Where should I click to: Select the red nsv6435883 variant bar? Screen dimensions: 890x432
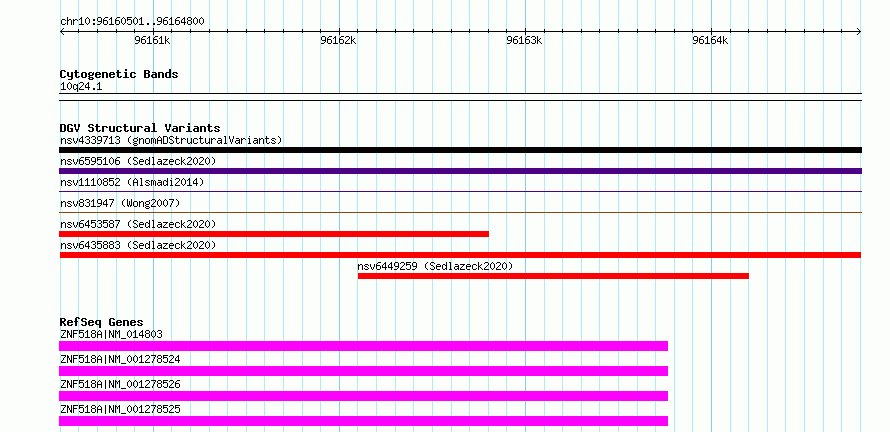[460, 255]
